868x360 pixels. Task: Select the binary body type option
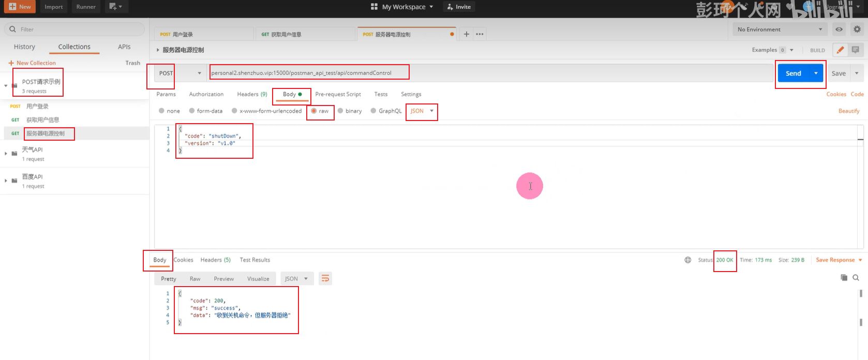coord(340,111)
